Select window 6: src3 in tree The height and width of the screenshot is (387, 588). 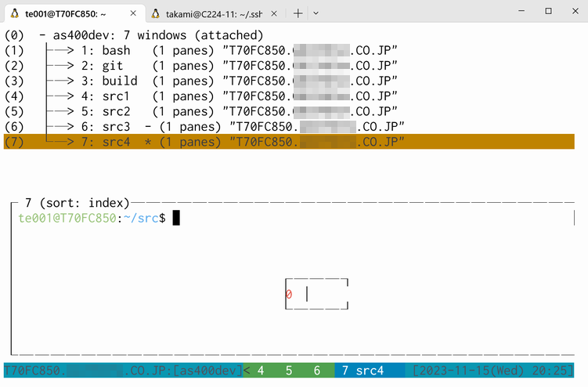click(289, 127)
